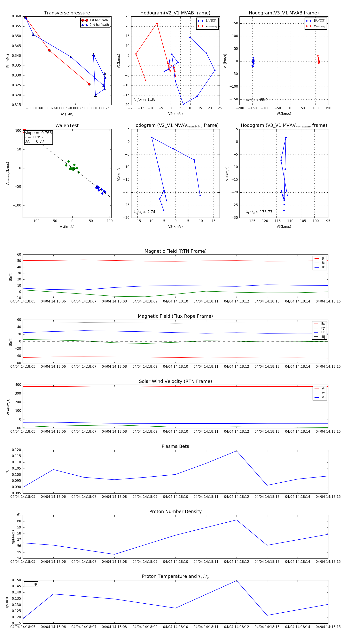
Task: Click the 'Solar Wind Velocity (RTN Frame)' title
Action: [175, 381]
